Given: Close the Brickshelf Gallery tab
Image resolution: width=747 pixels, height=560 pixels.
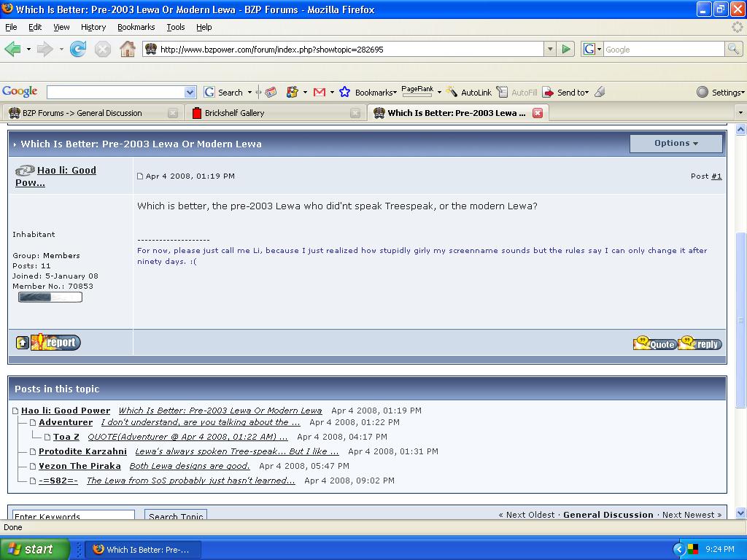Looking at the screenshot, I should [x=355, y=113].
